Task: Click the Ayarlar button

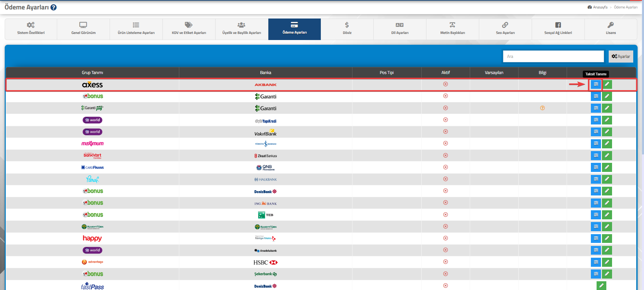Action: point(621,57)
